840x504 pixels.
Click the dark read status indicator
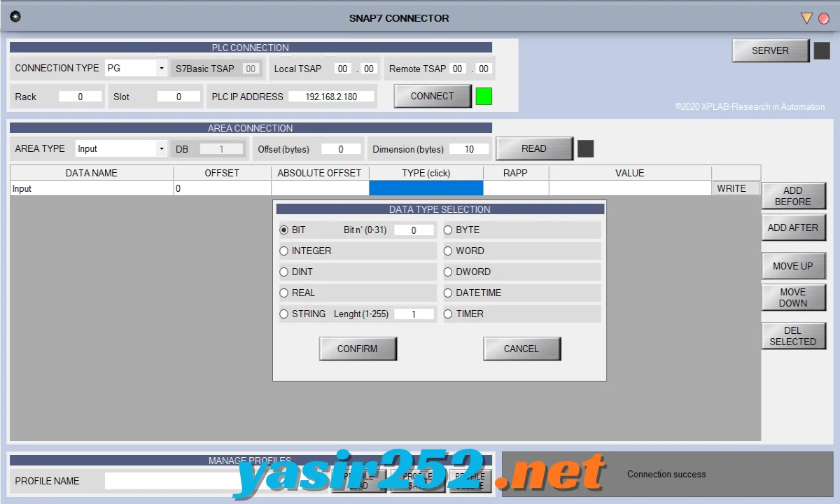click(x=585, y=148)
